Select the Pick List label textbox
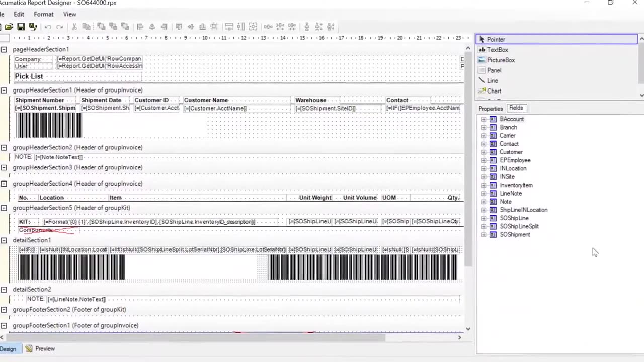644x362 pixels. click(x=78, y=76)
